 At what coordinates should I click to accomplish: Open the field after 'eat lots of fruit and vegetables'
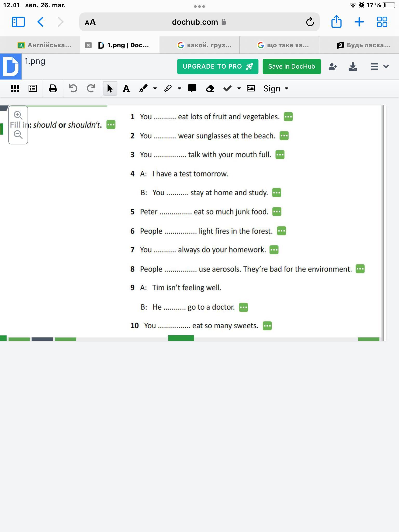[x=288, y=117]
